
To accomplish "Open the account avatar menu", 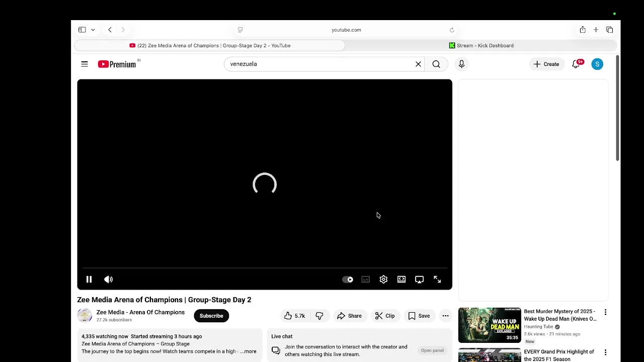I will tap(597, 64).
